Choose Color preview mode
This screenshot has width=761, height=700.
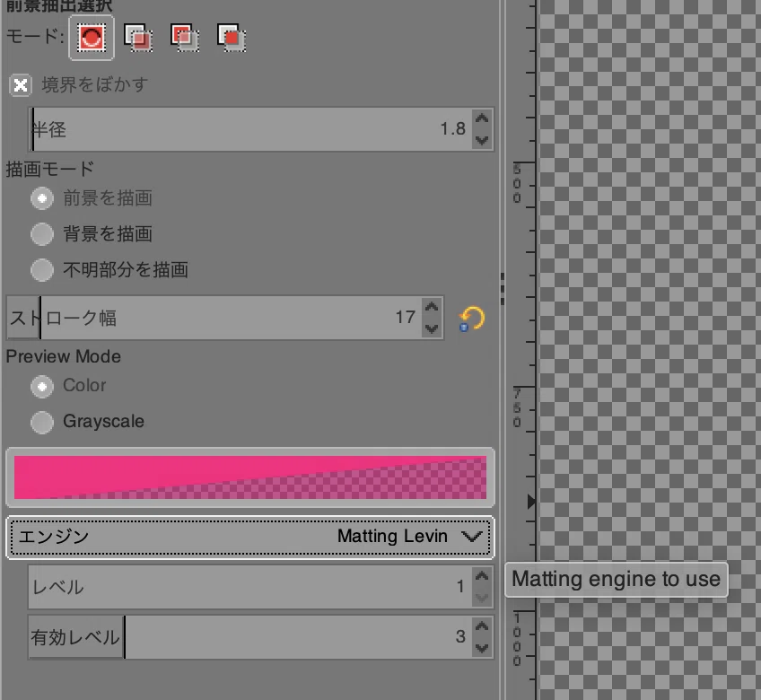[42, 387]
